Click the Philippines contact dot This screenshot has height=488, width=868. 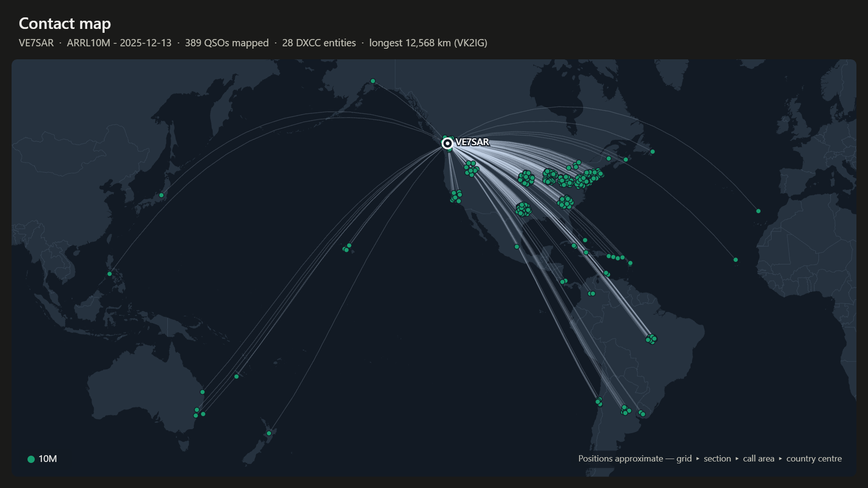(x=109, y=274)
